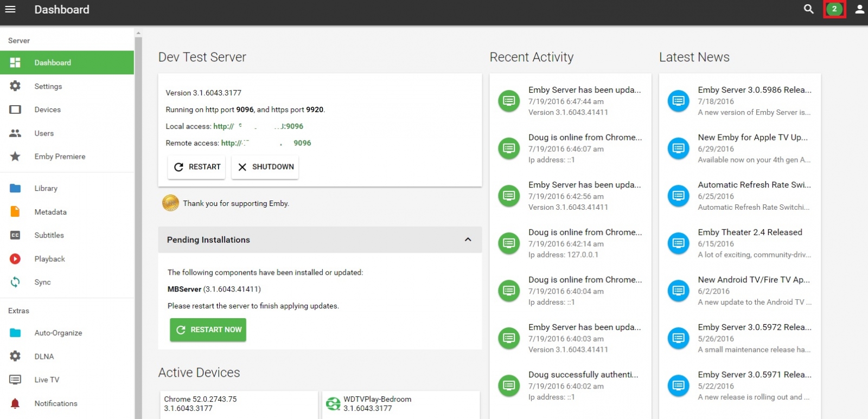Click the Subtitles CC icon
Viewport: 868px width, 419px height.
[15, 235]
